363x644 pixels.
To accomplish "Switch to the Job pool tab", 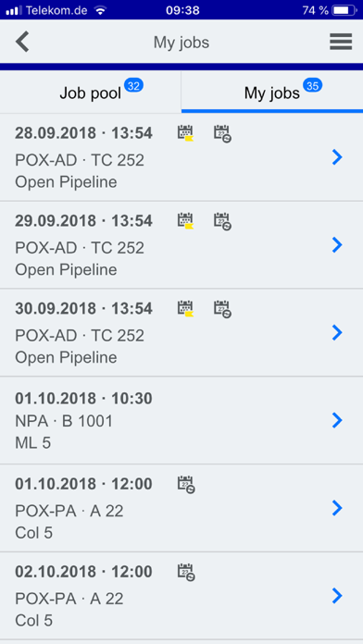I will coord(91,92).
